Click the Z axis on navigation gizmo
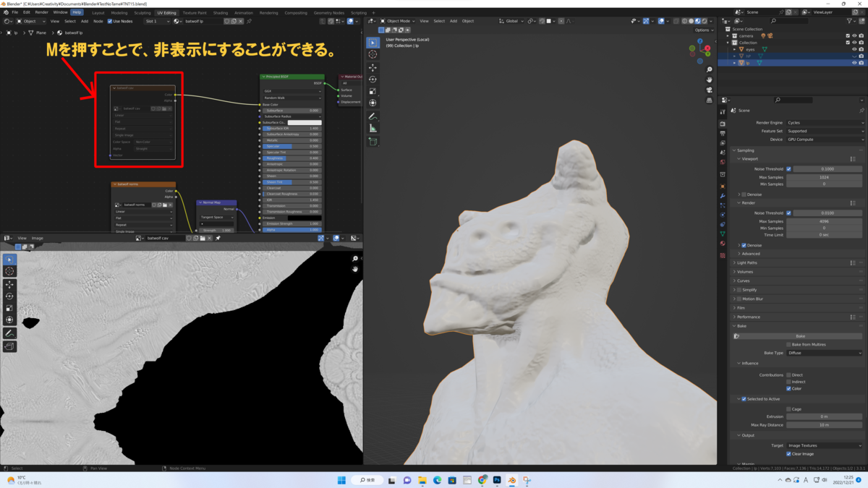The width and height of the screenshot is (868, 488). point(700,41)
